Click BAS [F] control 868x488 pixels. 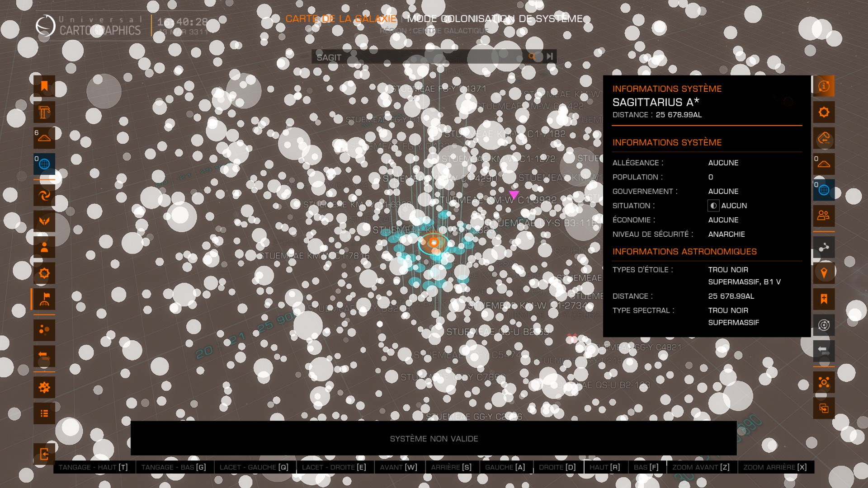point(646,467)
